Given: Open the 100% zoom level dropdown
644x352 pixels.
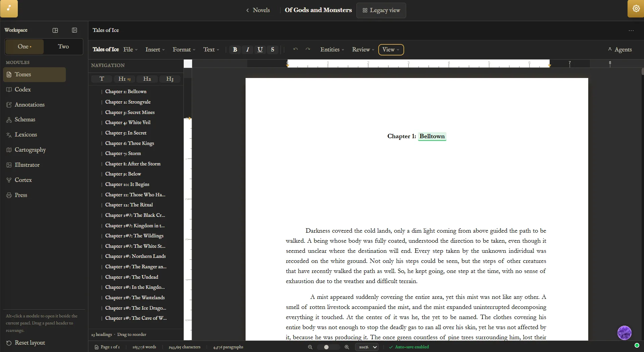Looking at the screenshot, I should coord(367,347).
